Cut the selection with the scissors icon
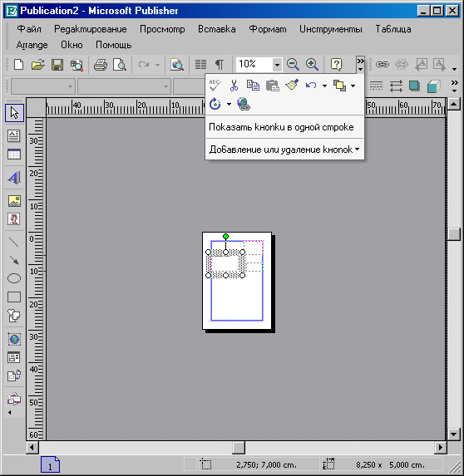 (x=234, y=86)
